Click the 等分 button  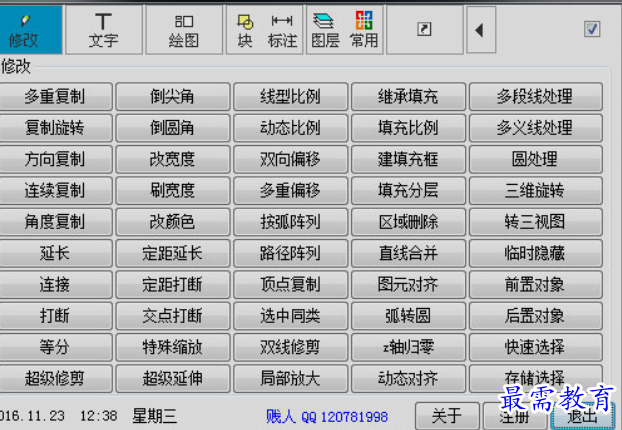click(x=55, y=347)
